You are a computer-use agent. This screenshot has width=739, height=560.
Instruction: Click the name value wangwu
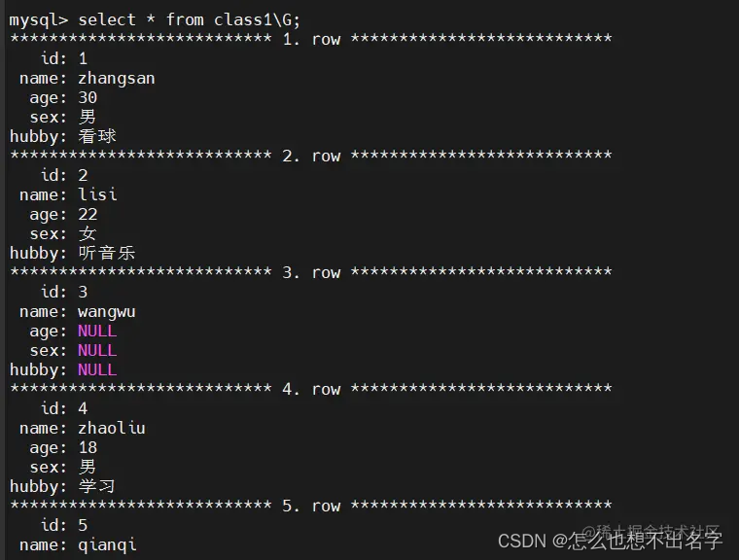click(x=107, y=312)
